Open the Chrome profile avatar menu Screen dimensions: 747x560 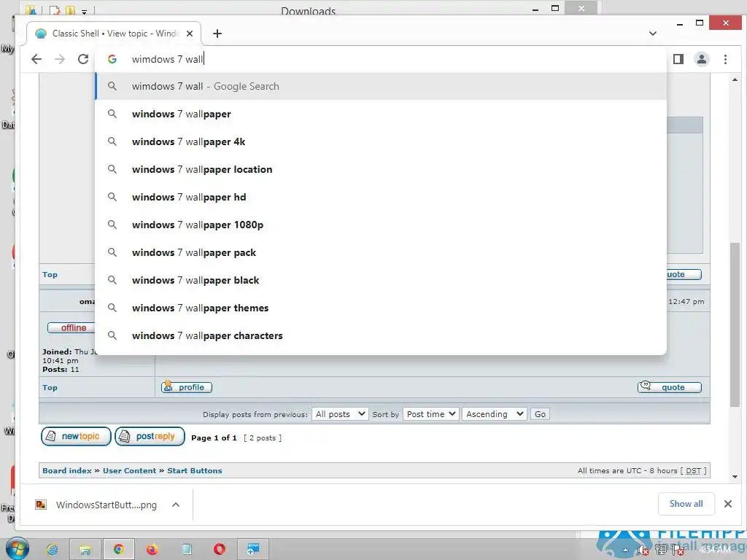pos(702,59)
